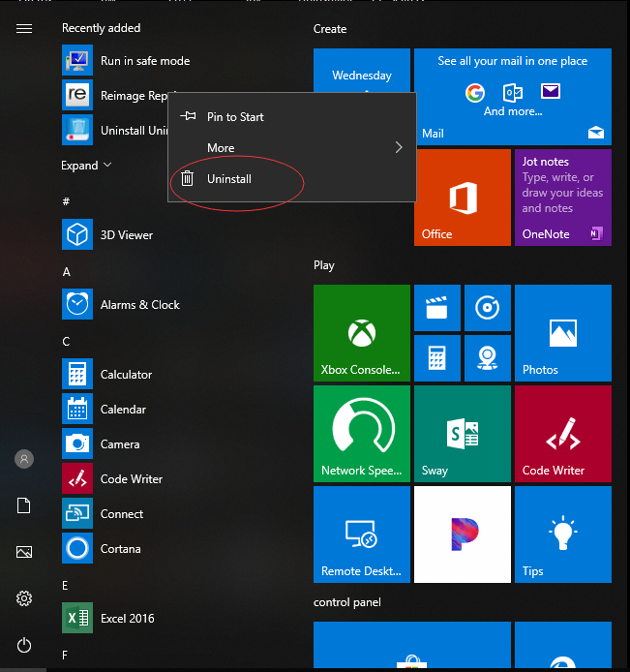Open the Connect app icon
This screenshot has height=672, width=630.
(77, 513)
